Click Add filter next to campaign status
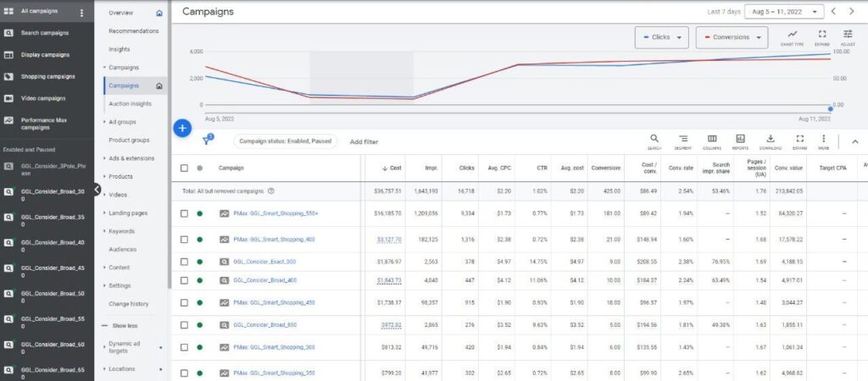The width and height of the screenshot is (868, 381). point(364,141)
